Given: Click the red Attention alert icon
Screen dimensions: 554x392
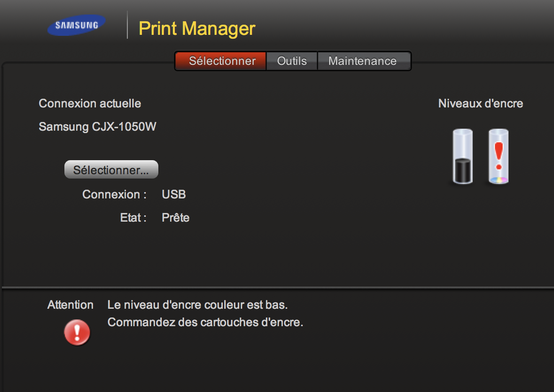Looking at the screenshot, I should tap(77, 332).
